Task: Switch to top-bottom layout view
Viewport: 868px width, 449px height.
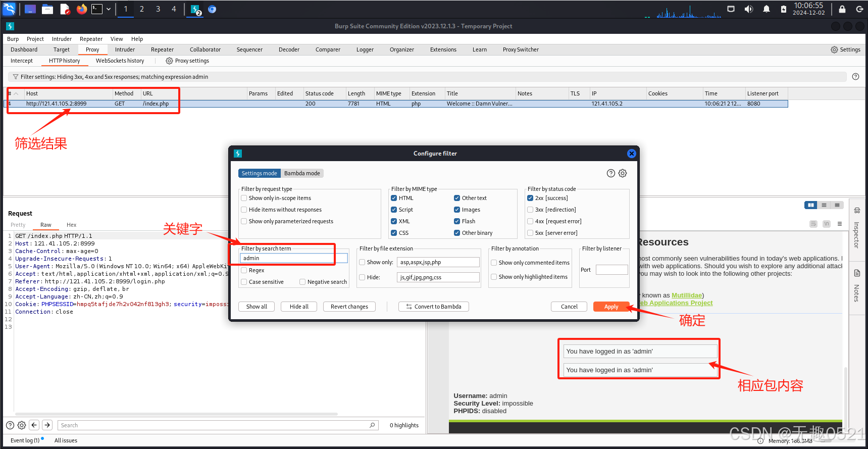Action: tap(824, 205)
